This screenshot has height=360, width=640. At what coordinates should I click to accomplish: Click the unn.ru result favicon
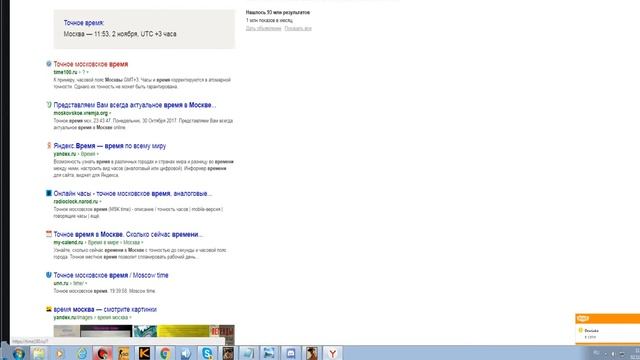49,275
